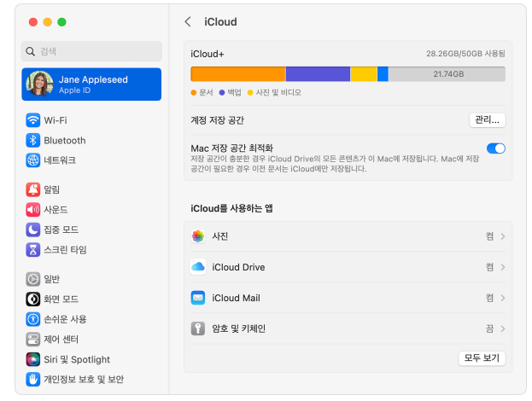Click the Photos app icon

198,236
